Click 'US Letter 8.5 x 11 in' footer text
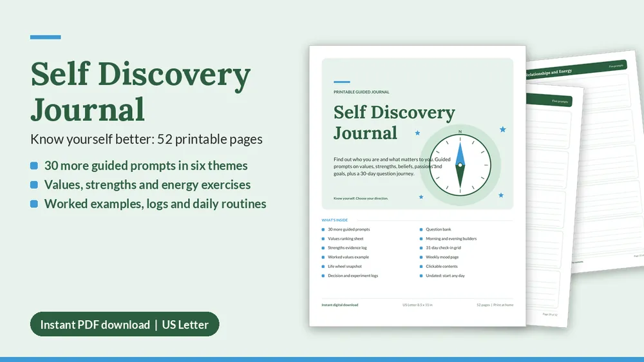Viewport: 644px width, 362px height. pyautogui.click(x=417, y=305)
